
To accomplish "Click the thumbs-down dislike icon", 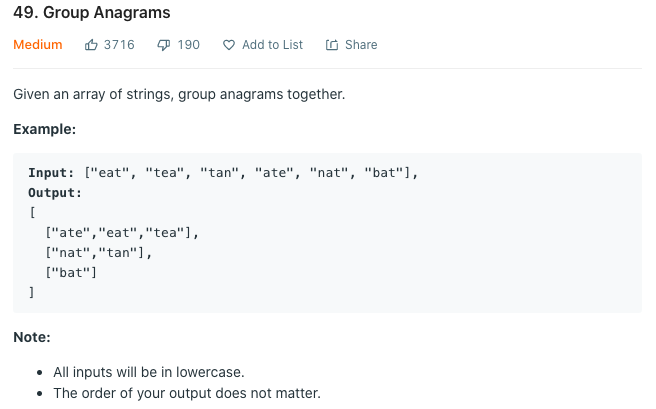I will (x=164, y=45).
